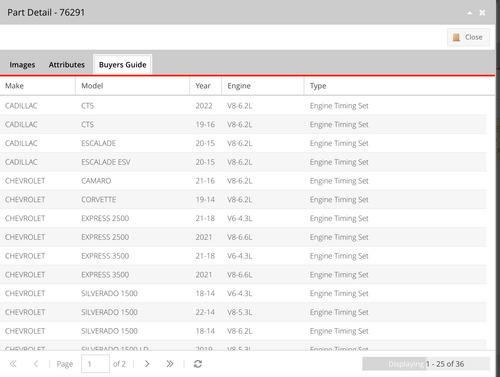Select the Buyers Guide tab
This screenshot has width=500, height=377.
[123, 65]
